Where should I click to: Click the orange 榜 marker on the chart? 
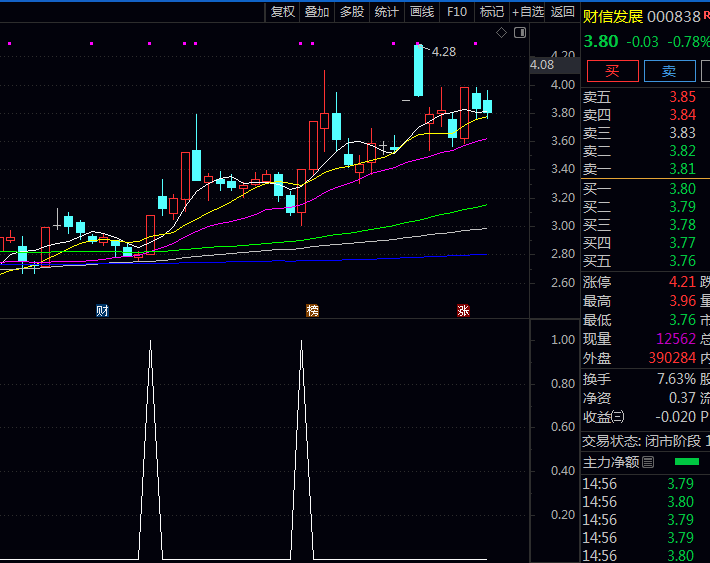coord(313,311)
